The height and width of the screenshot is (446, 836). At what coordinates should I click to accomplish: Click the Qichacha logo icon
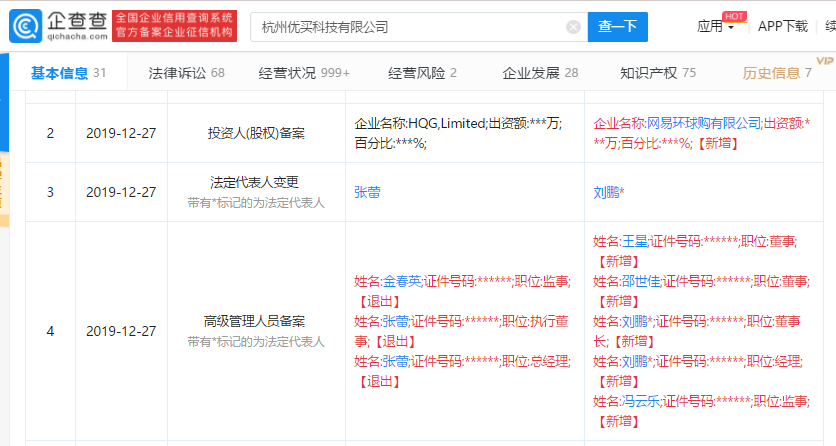(25, 26)
